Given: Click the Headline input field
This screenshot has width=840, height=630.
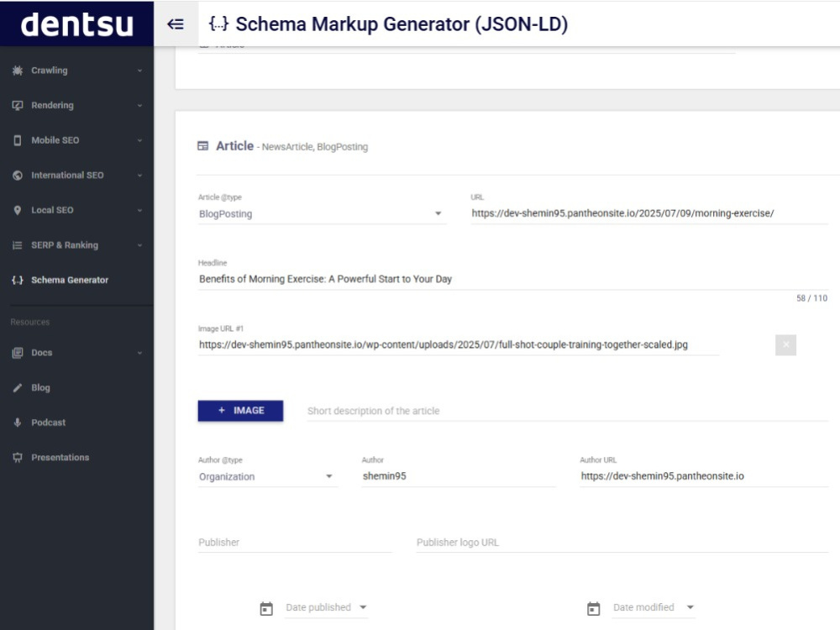Looking at the screenshot, I should [513, 279].
